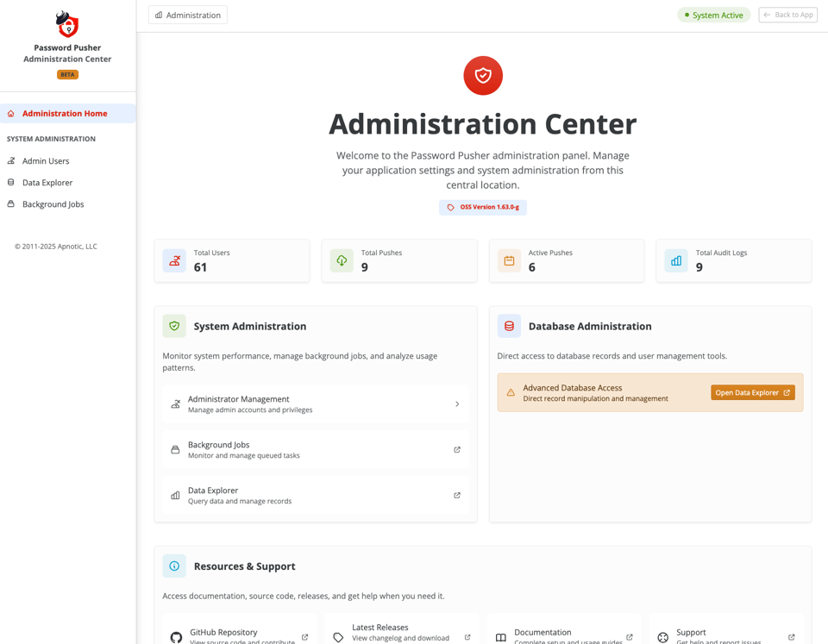Open Background Jobs via its external link icon

pos(456,449)
